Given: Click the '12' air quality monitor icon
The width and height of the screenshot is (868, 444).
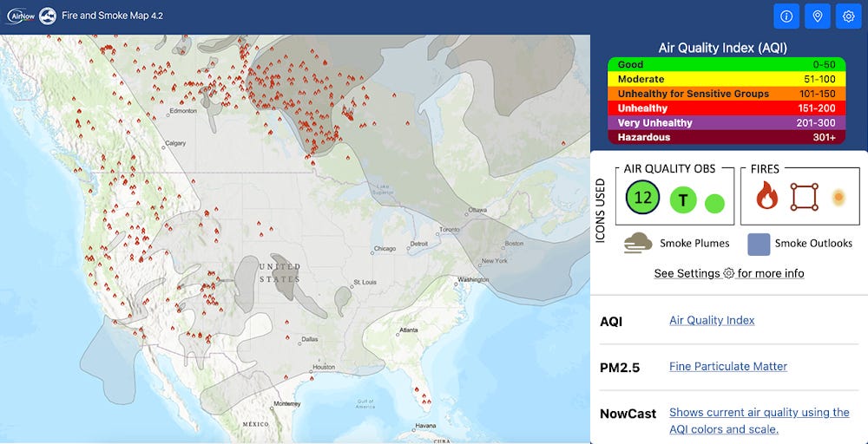Looking at the screenshot, I should 642,197.
